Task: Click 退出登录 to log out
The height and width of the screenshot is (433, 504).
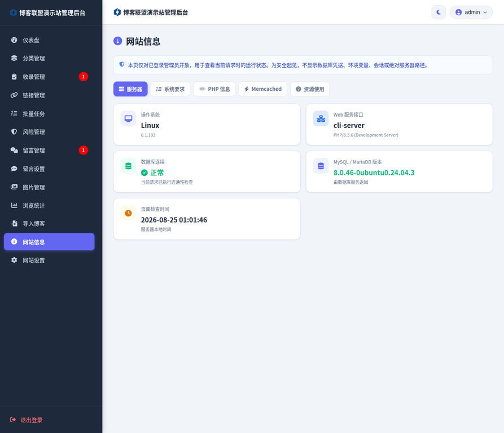Action: tap(27, 420)
